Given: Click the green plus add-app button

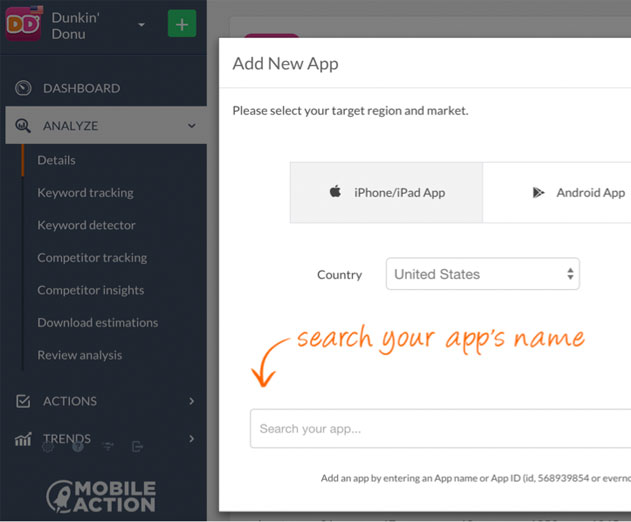Looking at the screenshot, I should click(x=182, y=24).
